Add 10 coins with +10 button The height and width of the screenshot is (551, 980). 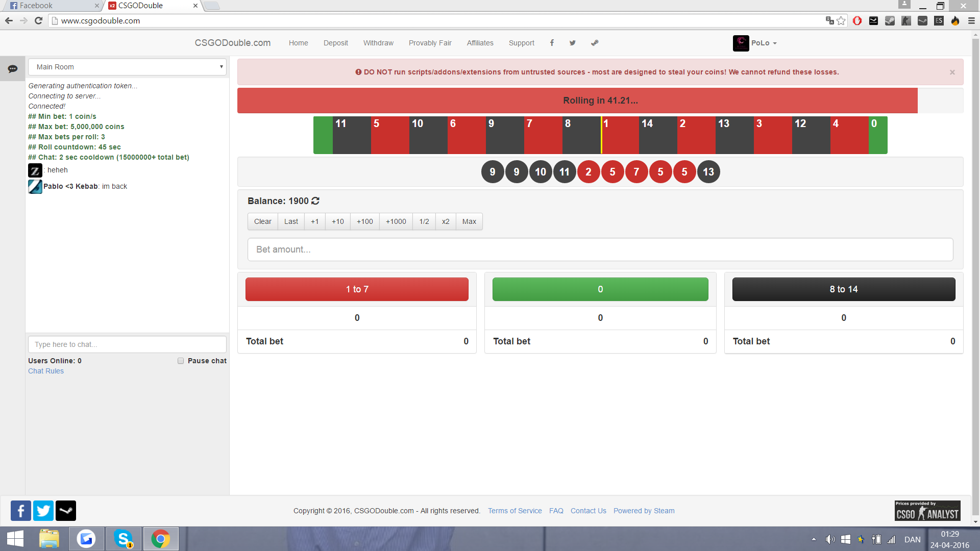338,221
